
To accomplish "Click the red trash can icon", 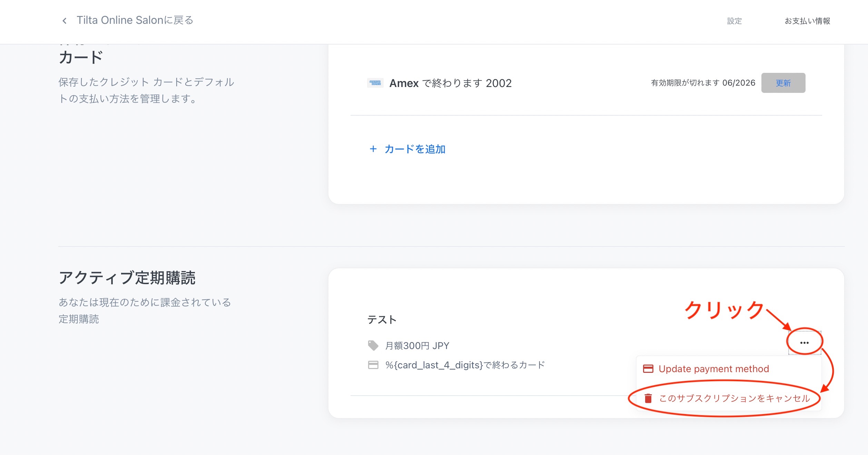I will coord(648,398).
